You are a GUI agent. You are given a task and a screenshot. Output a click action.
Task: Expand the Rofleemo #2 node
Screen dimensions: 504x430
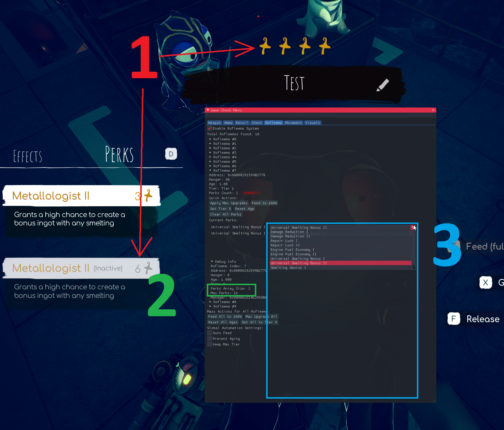210,148
